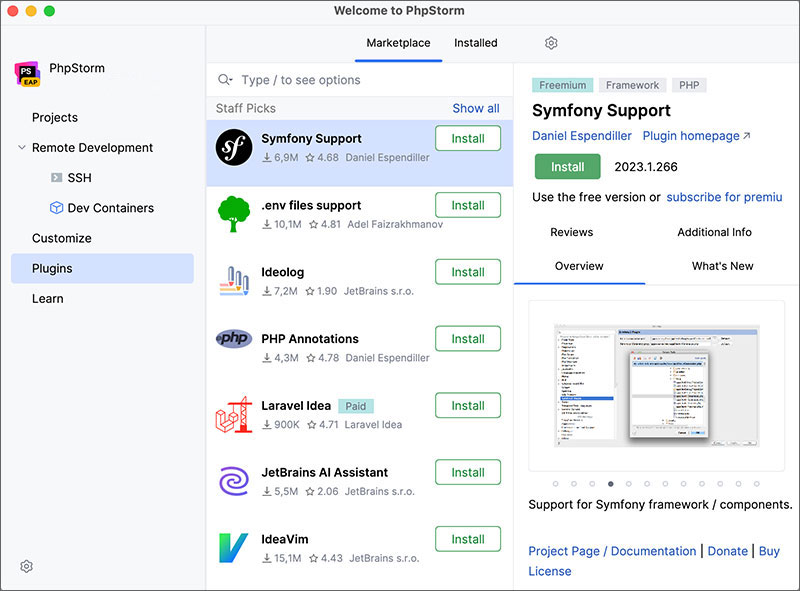The image size is (800, 591).
Task: Install the Ideolog plugin
Action: click(468, 272)
